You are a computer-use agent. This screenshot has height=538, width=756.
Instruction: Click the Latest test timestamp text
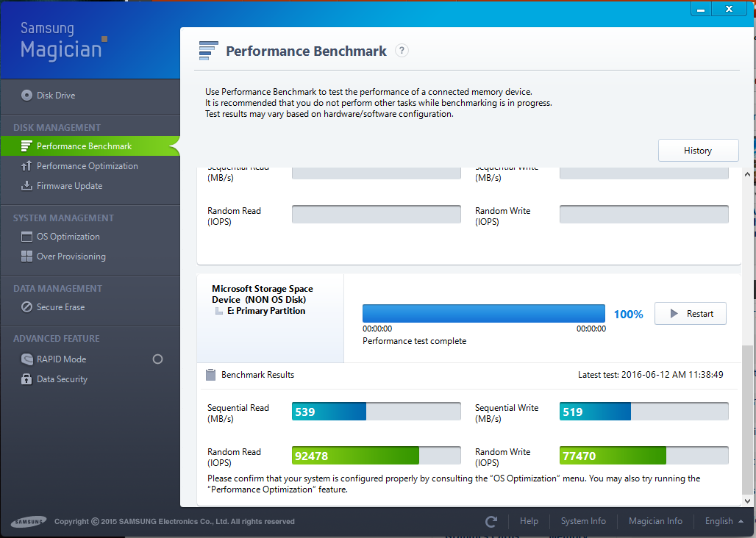click(x=650, y=375)
